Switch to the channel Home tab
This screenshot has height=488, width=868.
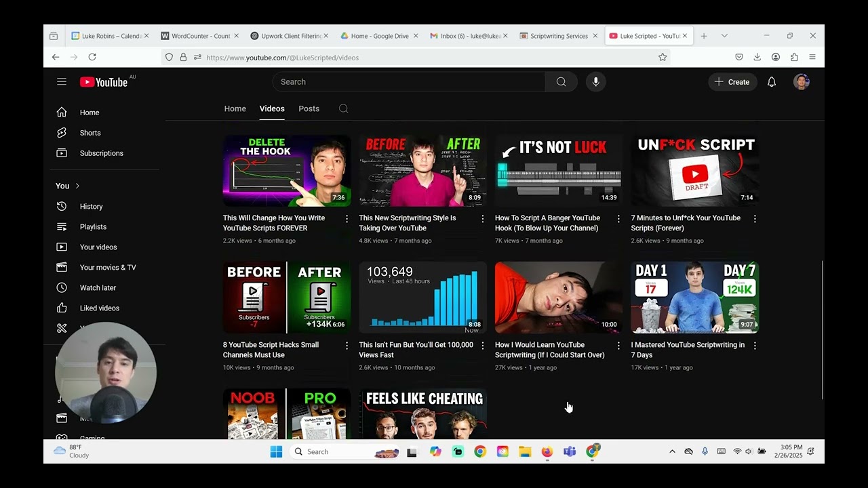(x=235, y=108)
